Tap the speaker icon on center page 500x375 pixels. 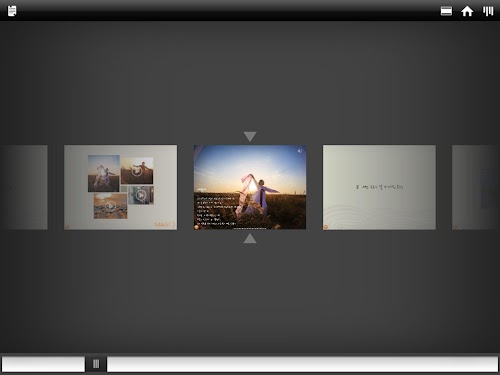300,151
